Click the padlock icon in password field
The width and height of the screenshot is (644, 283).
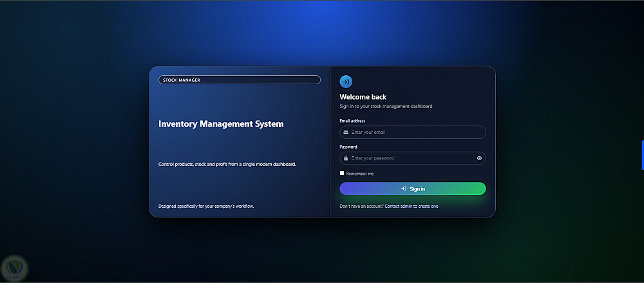(x=346, y=158)
